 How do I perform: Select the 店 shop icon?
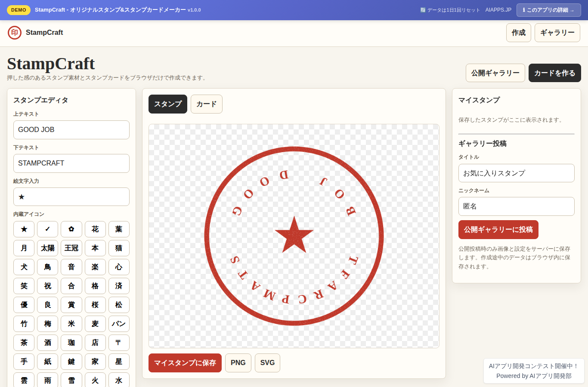pos(95,343)
